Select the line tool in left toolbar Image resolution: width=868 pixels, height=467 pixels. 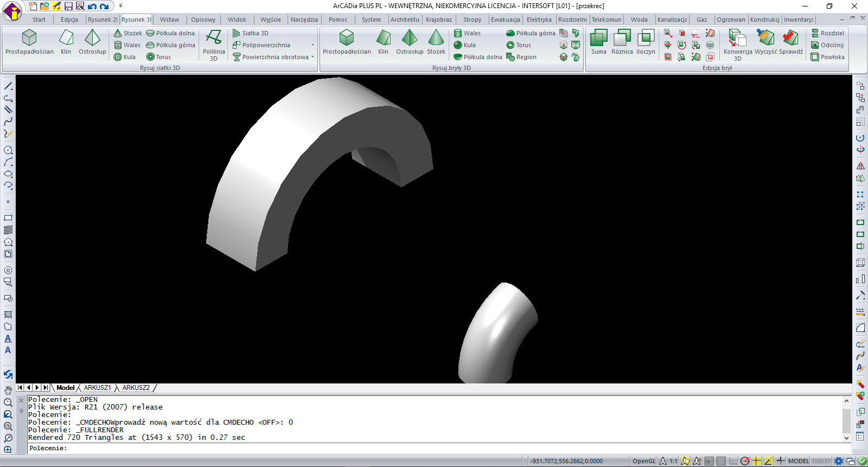(x=8, y=86)
